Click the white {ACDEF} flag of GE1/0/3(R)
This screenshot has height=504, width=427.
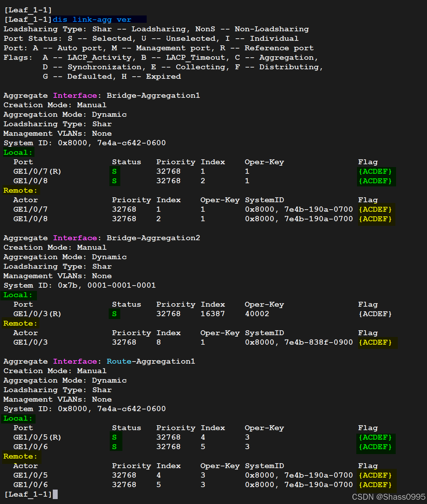click(375, 314)
